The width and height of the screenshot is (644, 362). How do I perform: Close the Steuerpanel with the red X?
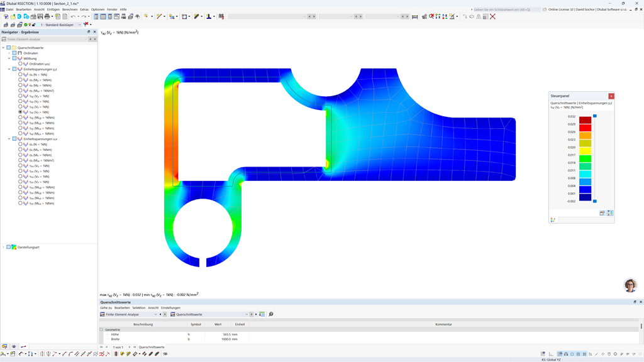pyautogui.click(x=611, y=96)
